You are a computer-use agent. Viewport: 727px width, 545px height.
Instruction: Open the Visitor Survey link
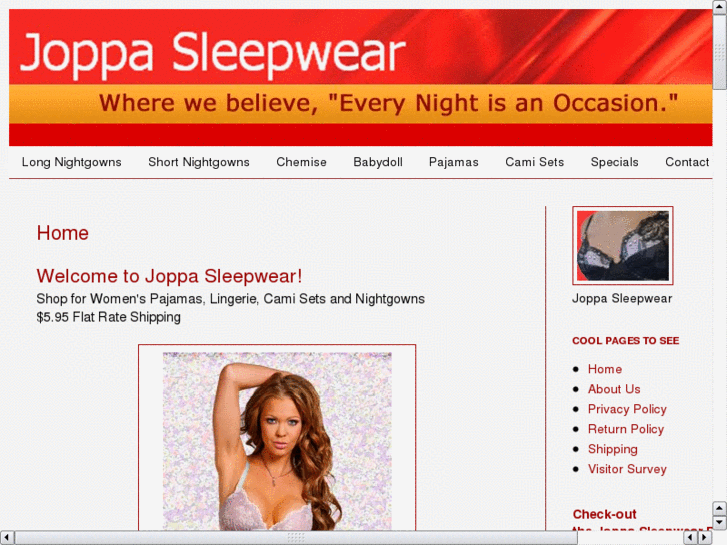tap(627, 468)
